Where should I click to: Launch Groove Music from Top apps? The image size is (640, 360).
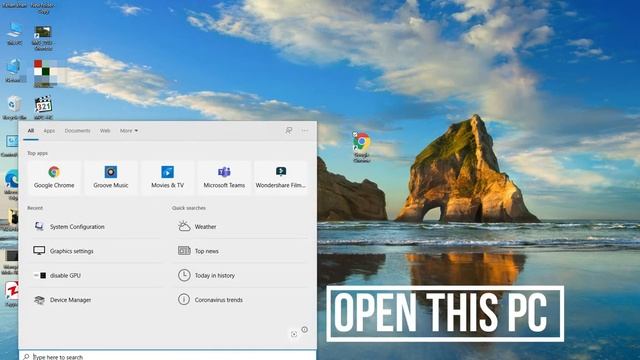pyautogui.click(x=111, y=178)
